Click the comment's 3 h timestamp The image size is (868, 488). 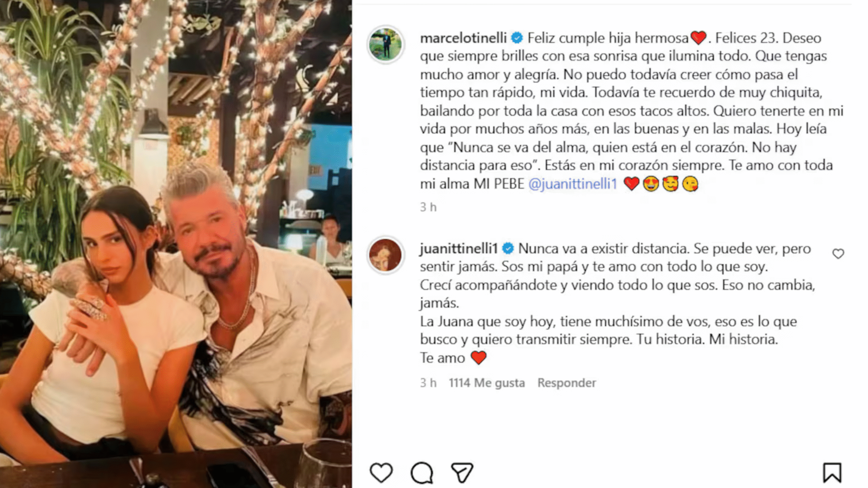tap(428, 383)
